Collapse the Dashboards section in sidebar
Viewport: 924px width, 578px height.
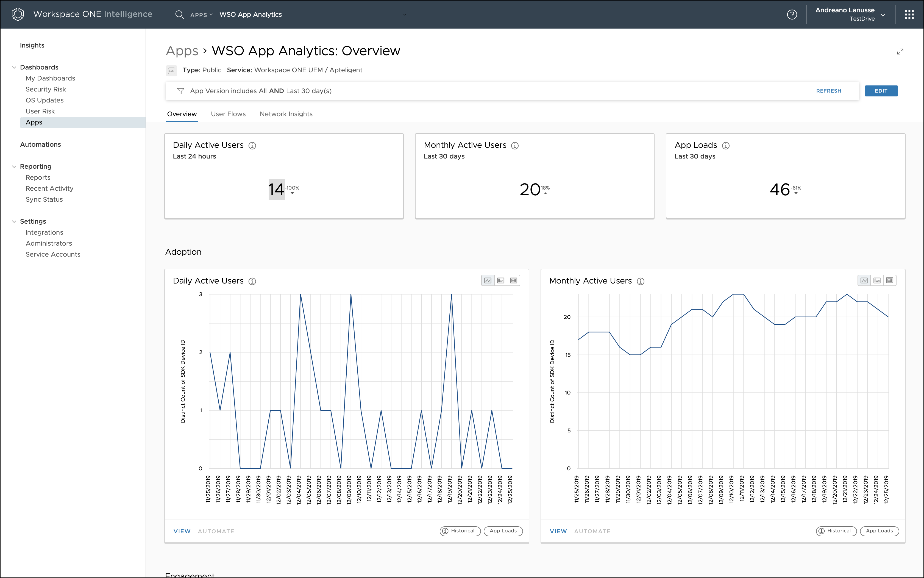tap(14, 67)
